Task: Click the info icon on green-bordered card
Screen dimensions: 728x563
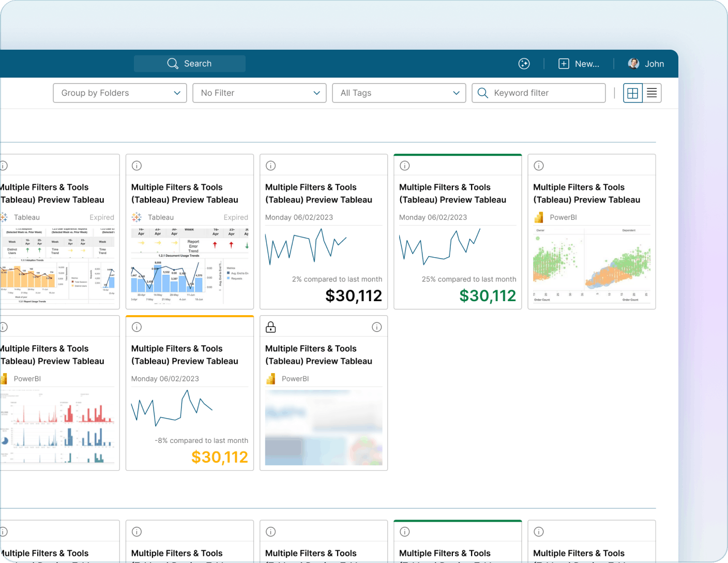Action: [404, 165]
